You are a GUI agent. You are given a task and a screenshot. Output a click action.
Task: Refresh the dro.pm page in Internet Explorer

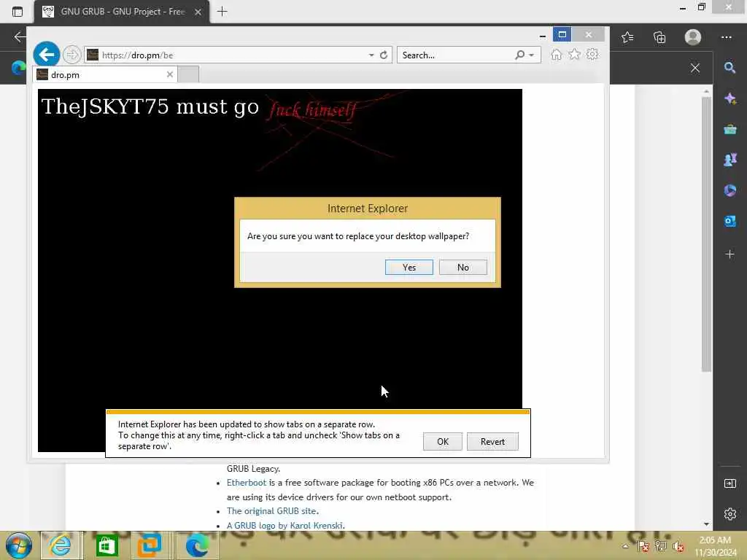pyautogui.click(x=384, y=55)
